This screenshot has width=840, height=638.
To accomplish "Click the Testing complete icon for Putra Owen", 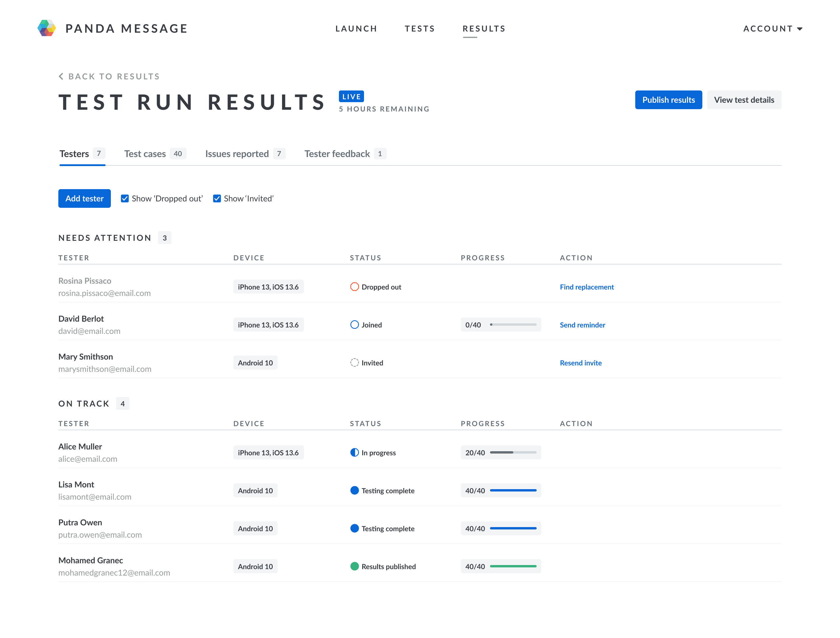I will [x=354, y=528].
